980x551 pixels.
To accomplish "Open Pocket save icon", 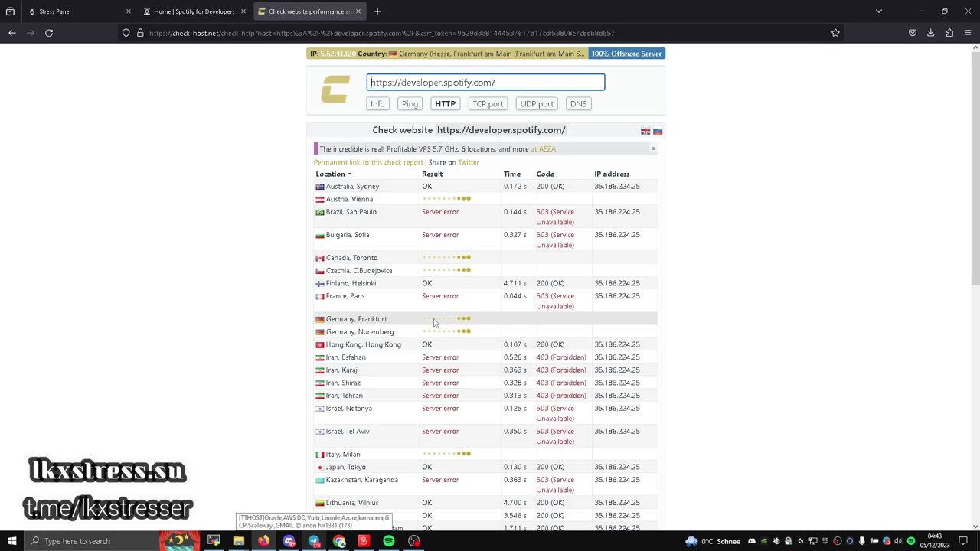I will pyautogui.click(x=913, y=33).
